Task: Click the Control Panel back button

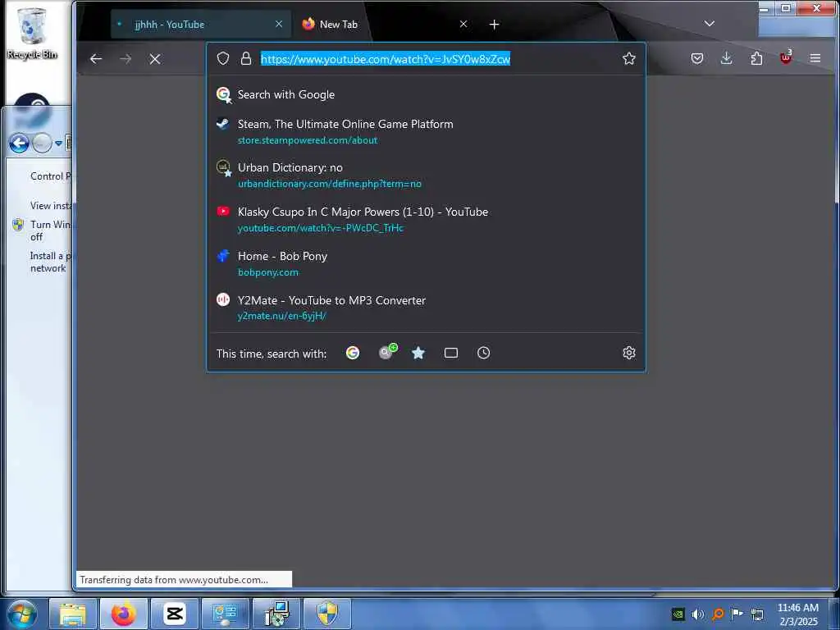Action: [x=20, y=143]
